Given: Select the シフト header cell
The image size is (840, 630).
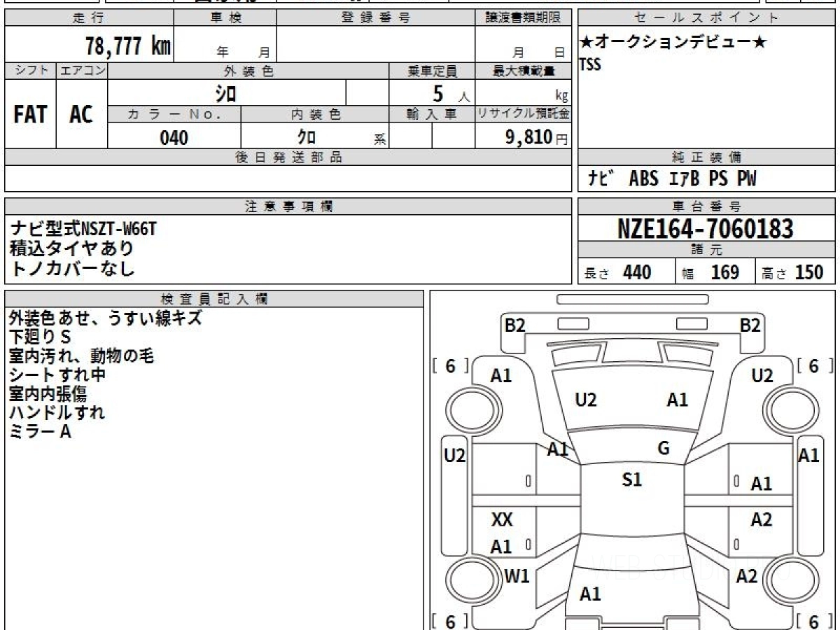Looking at the screenshot, I should [30, 71].
